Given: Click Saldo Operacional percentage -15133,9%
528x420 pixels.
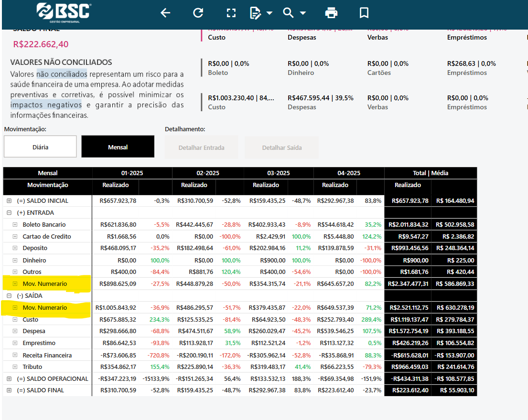Looking at the screenshot, I should pos(156,379).
